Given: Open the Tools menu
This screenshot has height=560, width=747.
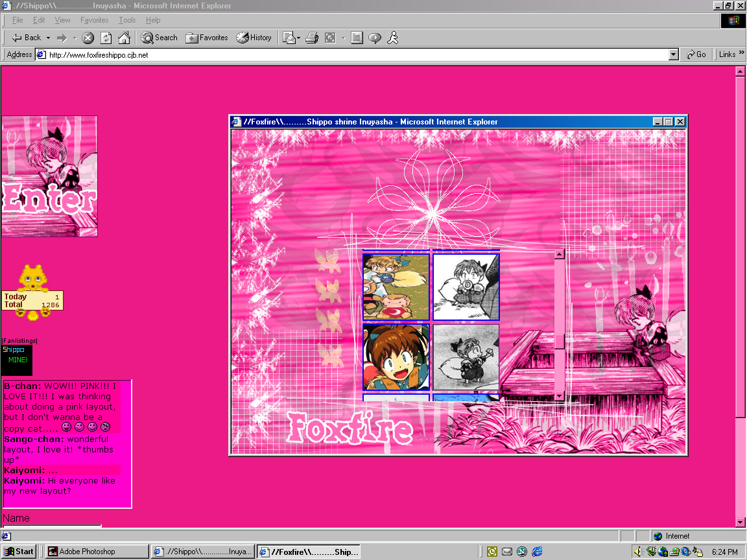Looking at the screenshot, I should coord(127,20).
